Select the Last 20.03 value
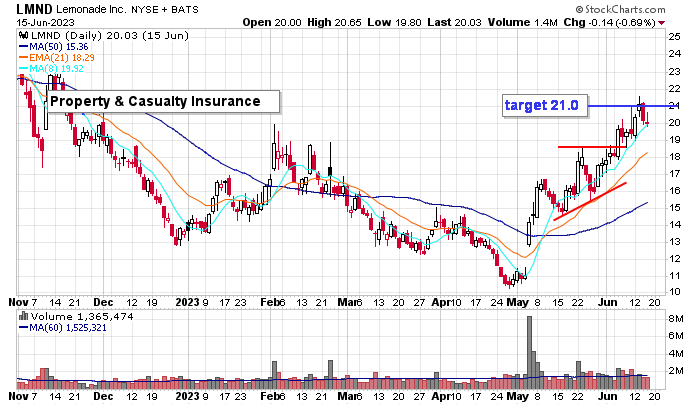 (454, 22)
